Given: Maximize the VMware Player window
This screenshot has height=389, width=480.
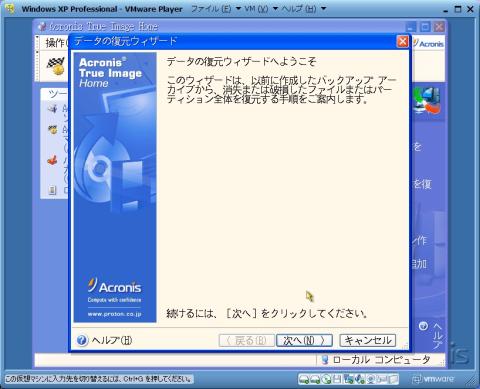Looking at the screenshot, I should (458, 9).
